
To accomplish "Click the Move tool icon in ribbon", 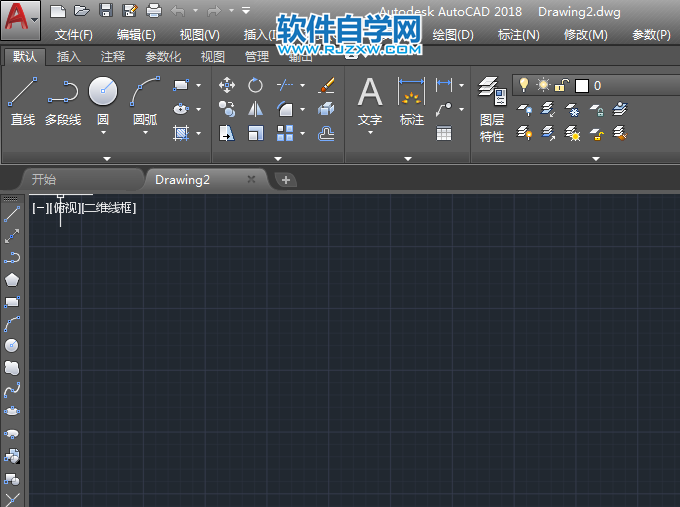I will pyautogui.click(x=227, y=85).
